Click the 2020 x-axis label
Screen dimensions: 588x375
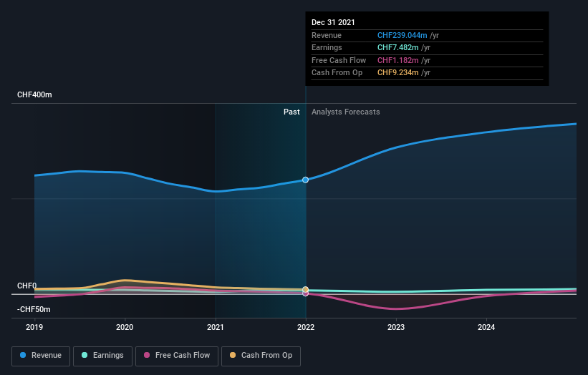coord(125,328)
